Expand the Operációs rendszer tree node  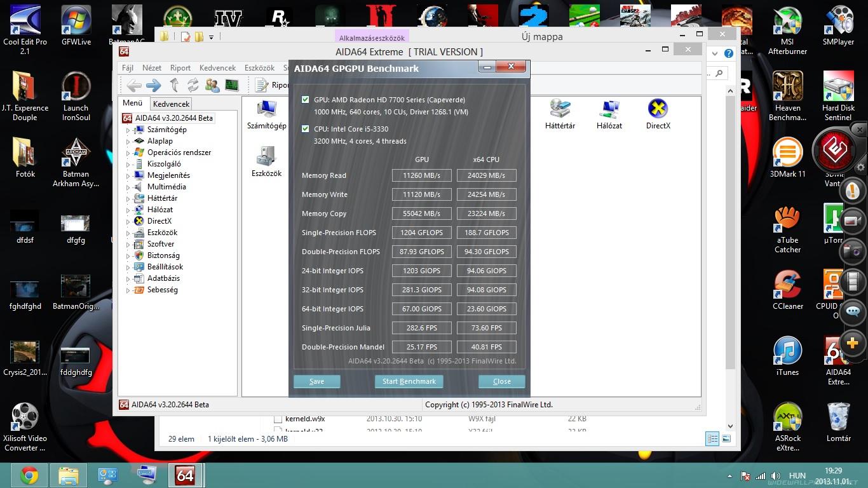(x=128, y=152)
